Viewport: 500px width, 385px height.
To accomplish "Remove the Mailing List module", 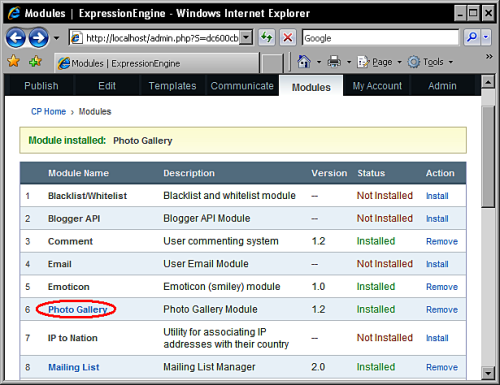I will point(442,367).
